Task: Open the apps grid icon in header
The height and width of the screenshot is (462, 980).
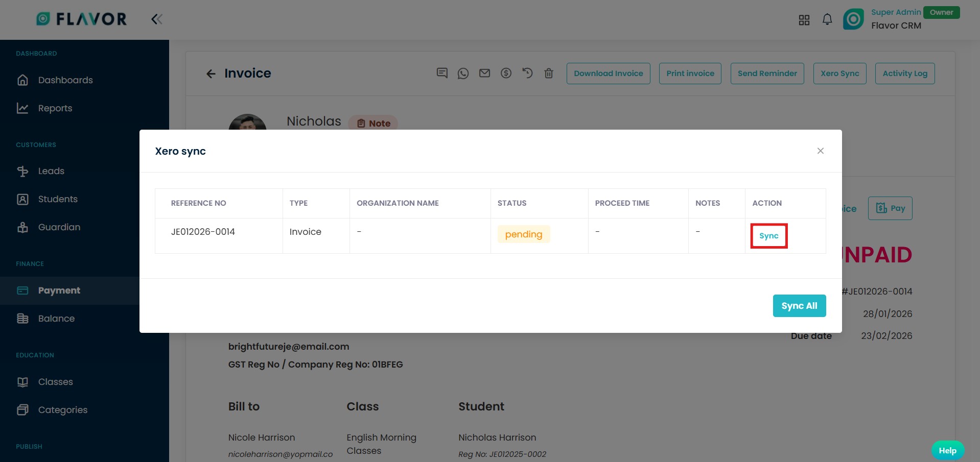Action: [804, 20]
